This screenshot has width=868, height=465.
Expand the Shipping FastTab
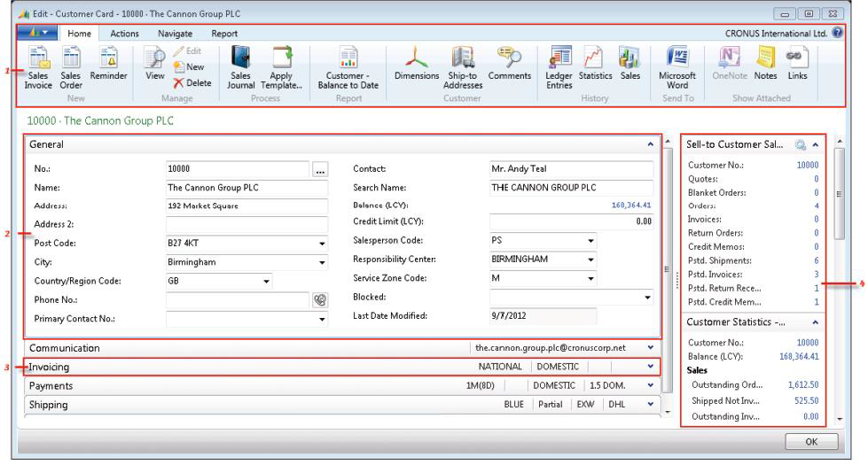click(x=651, y=404)
